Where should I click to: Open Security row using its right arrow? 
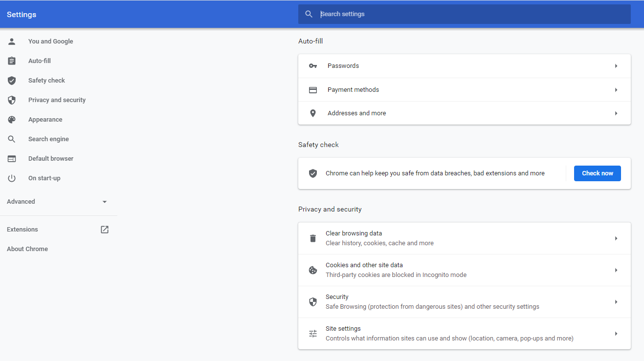pos(616,302)
